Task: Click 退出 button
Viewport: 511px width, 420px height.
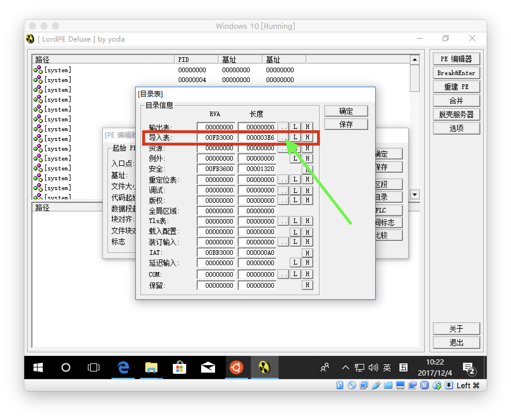Action: point(456,343)
